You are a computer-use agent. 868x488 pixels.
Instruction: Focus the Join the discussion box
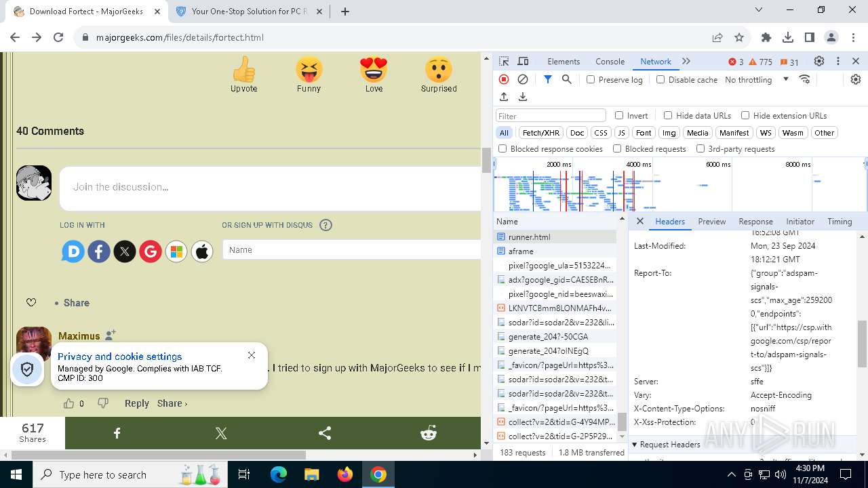pyautogui.click(x=270, y=187)
